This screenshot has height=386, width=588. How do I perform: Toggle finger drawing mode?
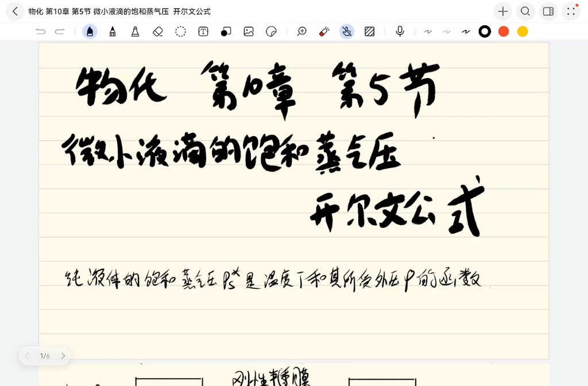[x=347, y=32]
